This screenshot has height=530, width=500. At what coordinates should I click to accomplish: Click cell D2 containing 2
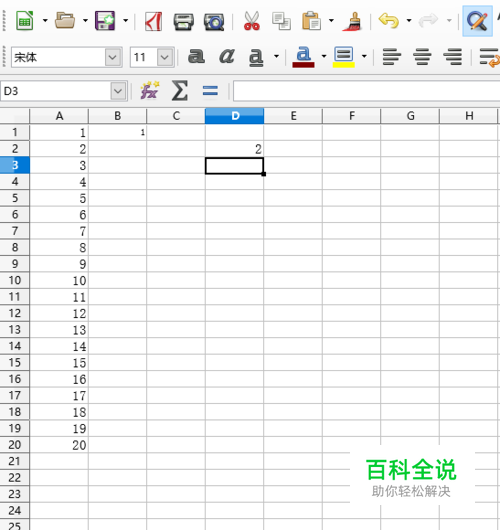coord(234,149)
